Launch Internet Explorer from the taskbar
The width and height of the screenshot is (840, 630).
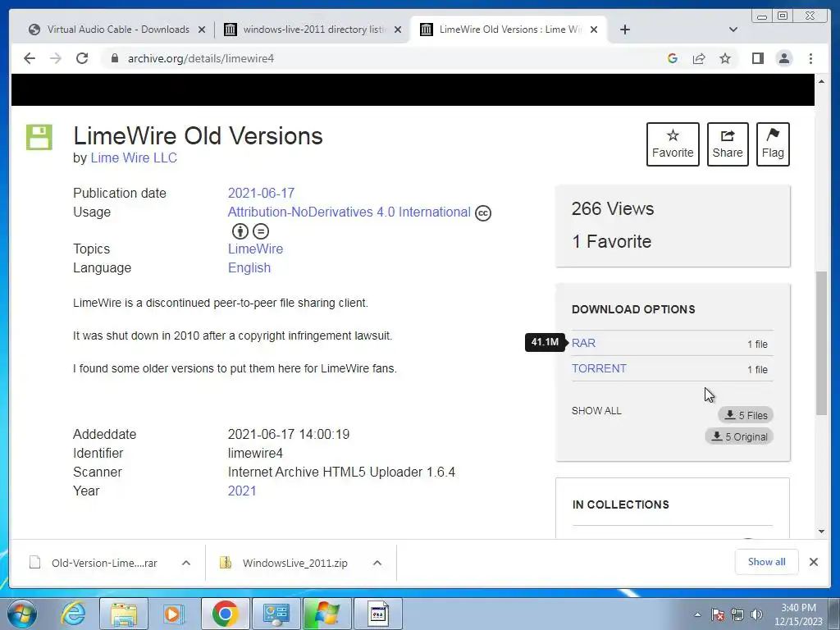coord(73,614)
